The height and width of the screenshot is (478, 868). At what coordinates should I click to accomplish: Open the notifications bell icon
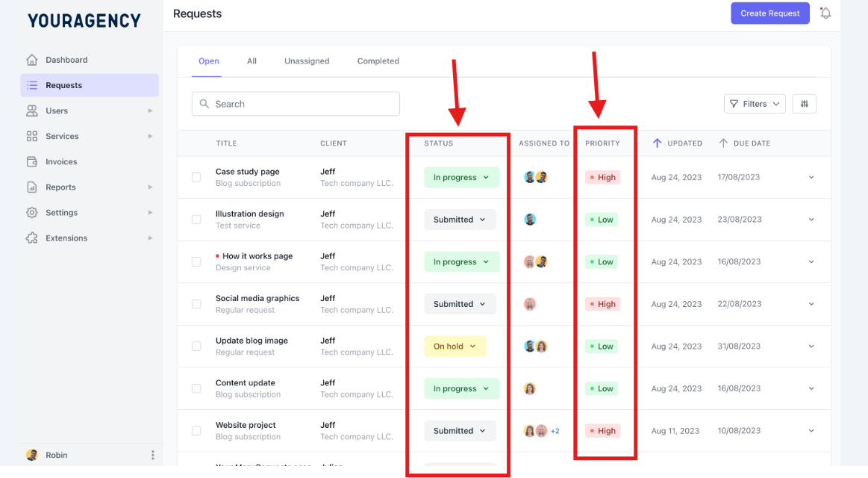(825, 13)
